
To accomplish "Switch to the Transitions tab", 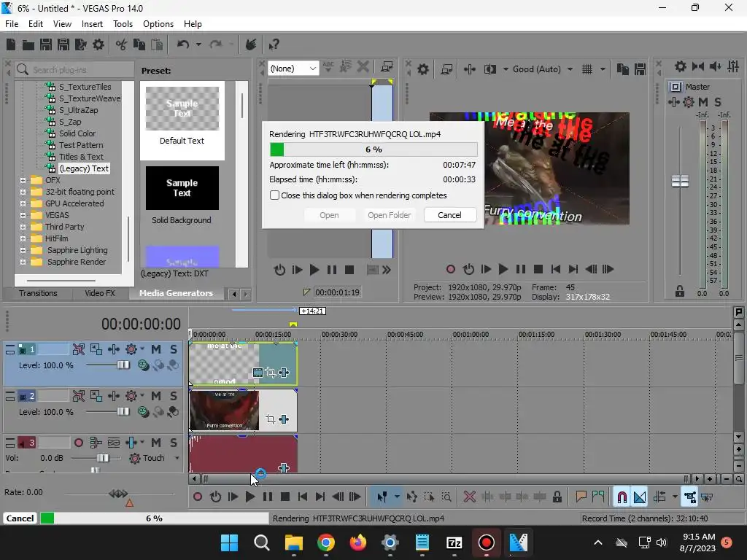I will [x=38, y=293].
